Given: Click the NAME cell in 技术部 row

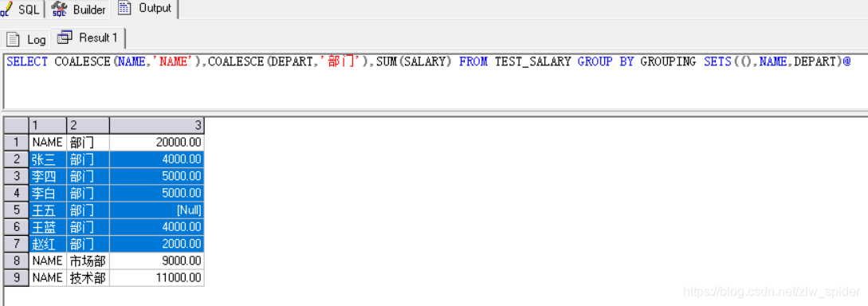Looking at the screenshot, I should click(x=48, y=277).
